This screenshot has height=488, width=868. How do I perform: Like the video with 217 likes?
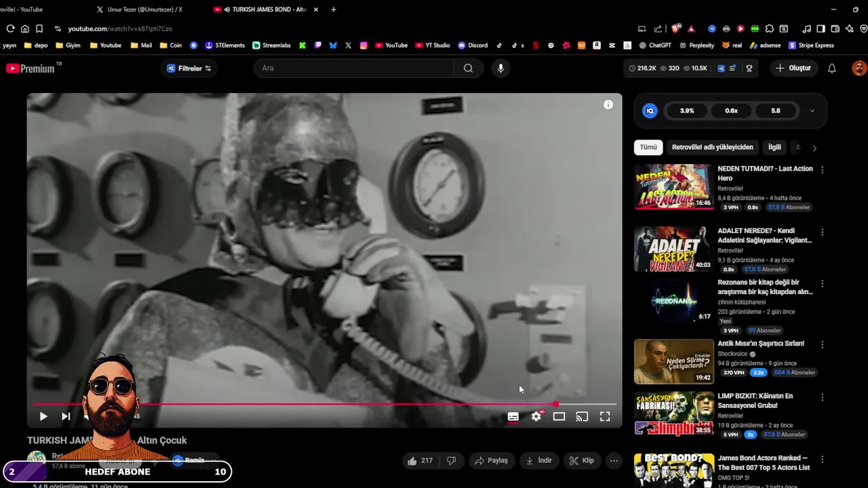coord(420,461)
